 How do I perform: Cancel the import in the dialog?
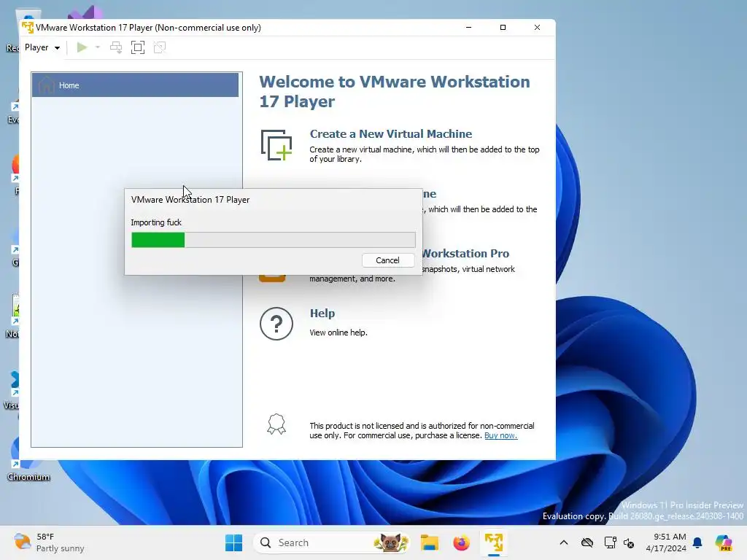388,260
